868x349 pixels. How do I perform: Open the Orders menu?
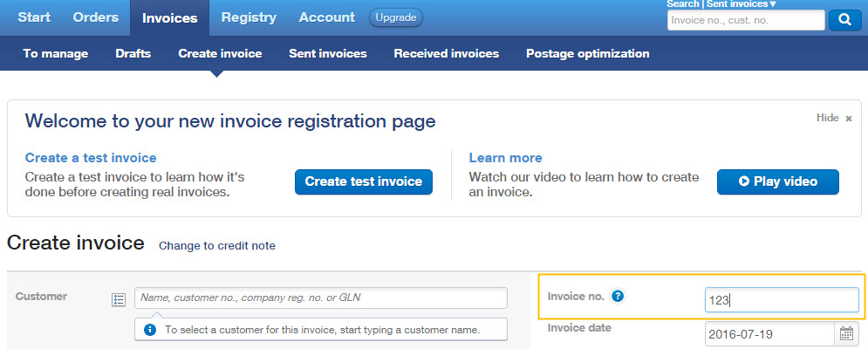click(x=96, y=17)
